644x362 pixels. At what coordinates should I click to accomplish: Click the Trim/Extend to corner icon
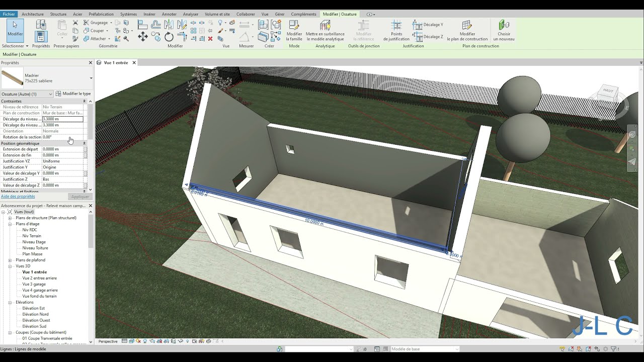coord(182,36)
